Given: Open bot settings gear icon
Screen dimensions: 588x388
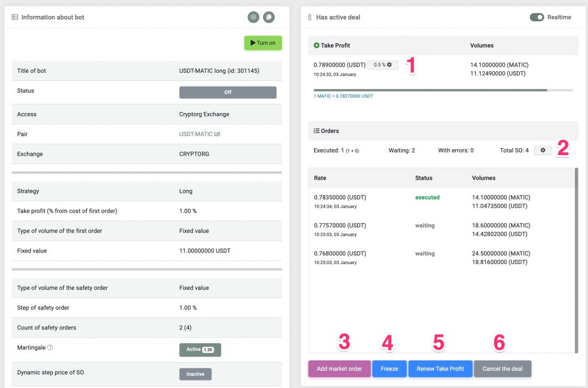Looking at the screenshot, I should point(253,17).
